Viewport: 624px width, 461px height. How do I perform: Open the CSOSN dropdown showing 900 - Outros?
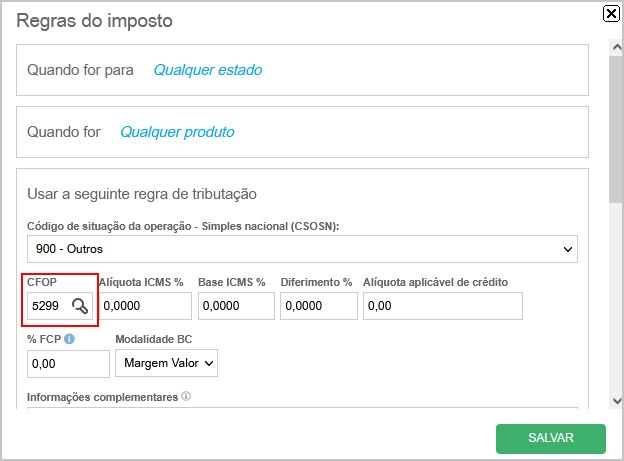[302, 249]
